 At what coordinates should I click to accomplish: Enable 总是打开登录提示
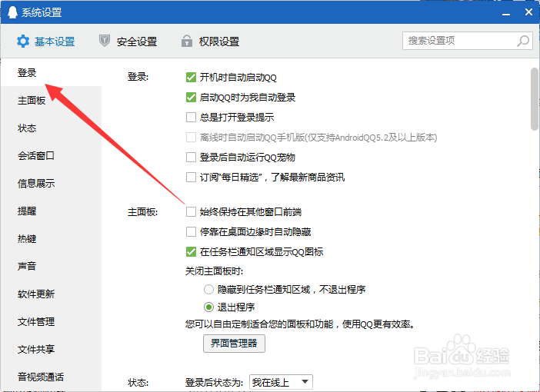[191, 118]
